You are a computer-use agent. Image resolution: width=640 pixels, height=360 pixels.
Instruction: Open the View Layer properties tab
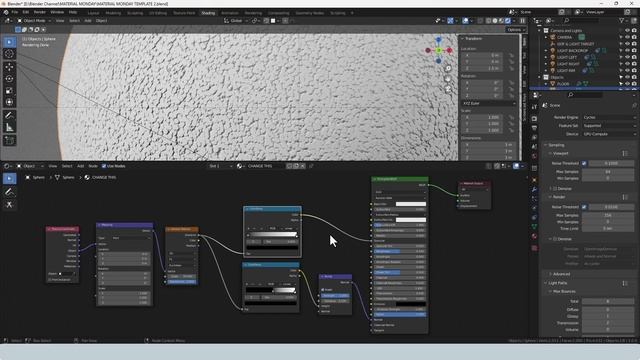(534, 137)
